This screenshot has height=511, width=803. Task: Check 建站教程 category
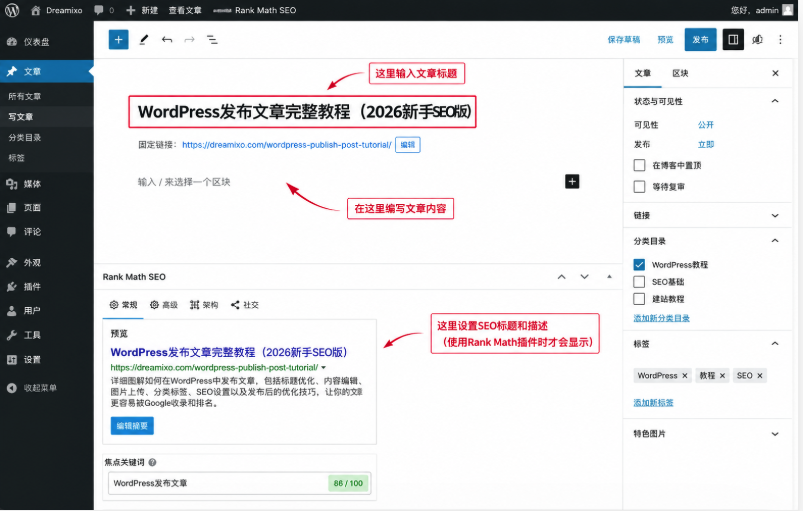[639, 299]
